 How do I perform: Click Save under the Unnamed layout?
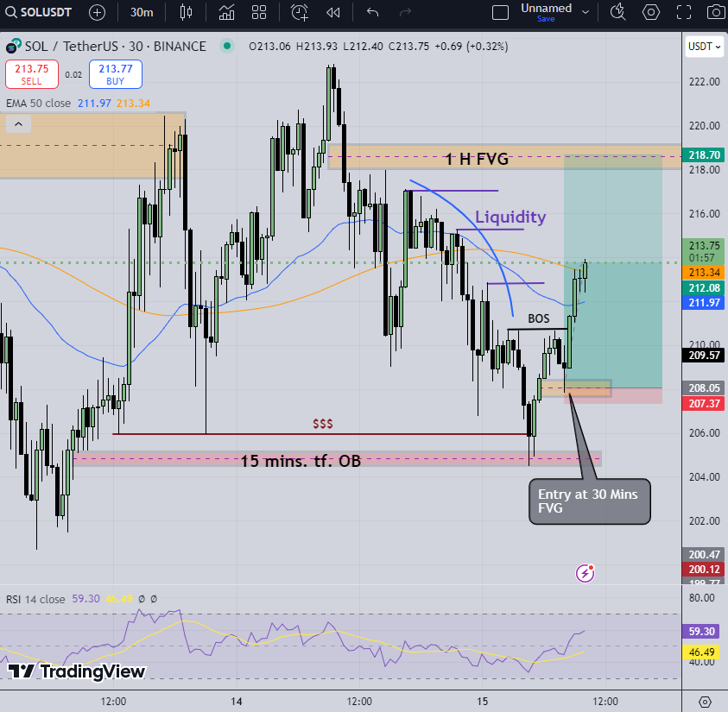546,19
